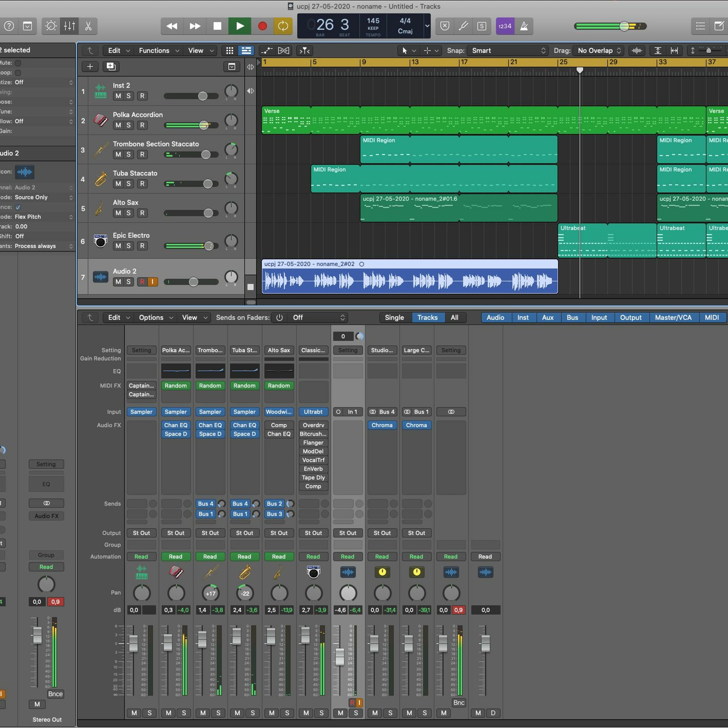Screen dimensions: 728x728
Task: Toggle record enable on Audio 2 track
Action: click(x=142, y=281)
